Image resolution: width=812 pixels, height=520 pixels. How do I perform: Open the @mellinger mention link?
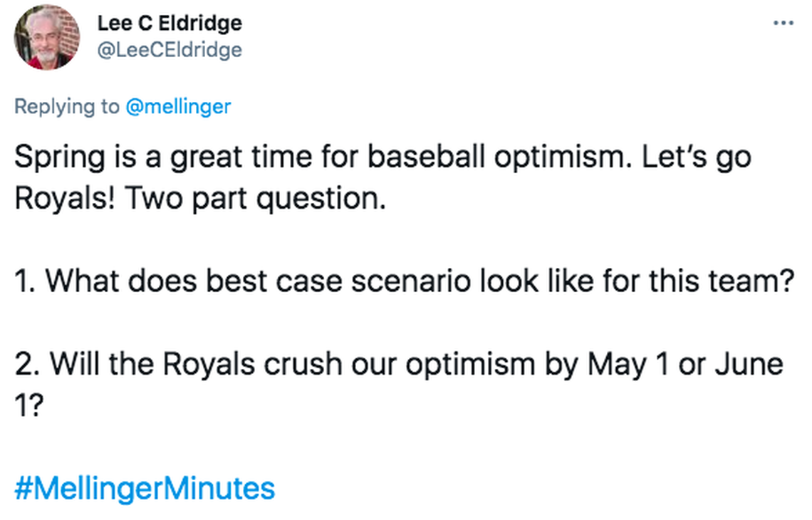pyautogui.click(x=178, y=106)
